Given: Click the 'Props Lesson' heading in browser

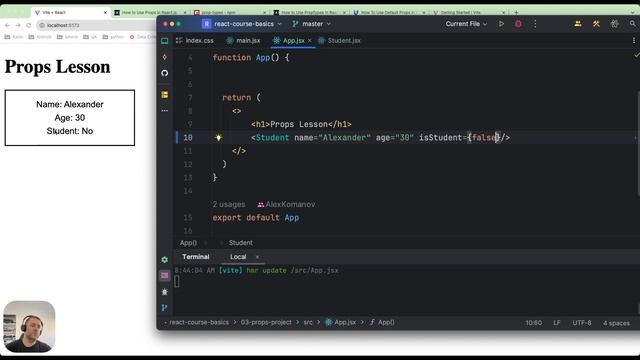Looking at the screenshot, I should click(57, 67).
